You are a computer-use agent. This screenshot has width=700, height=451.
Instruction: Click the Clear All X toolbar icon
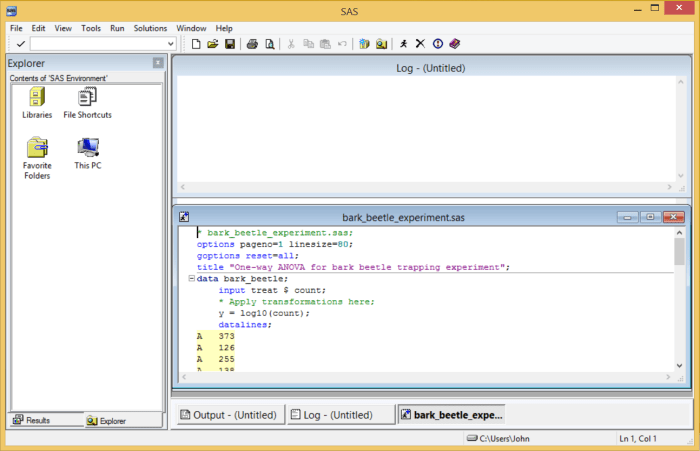point(420,44)
